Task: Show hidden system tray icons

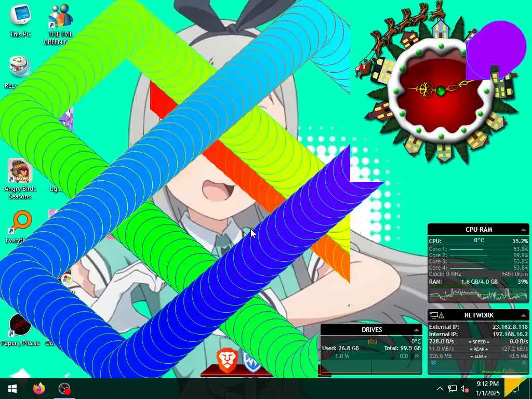Action: coord(440,389)
